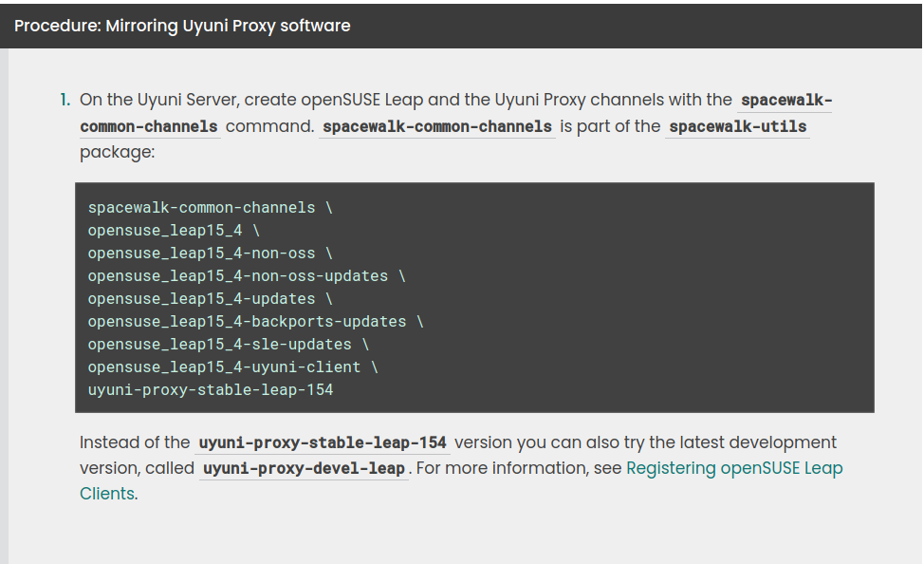The width and height of the screenshot is (924, 564).
Task: Click the opensuse_leap15_4-sle-updates code line
Action: [x=222, y=344]
